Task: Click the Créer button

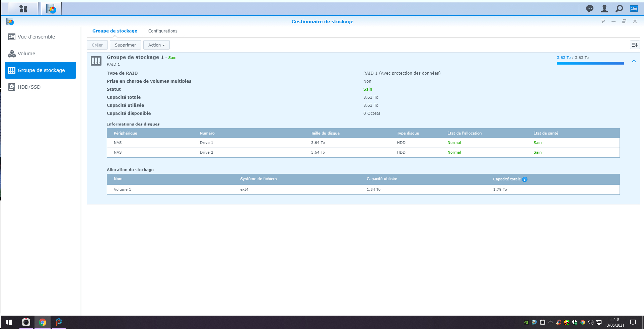Action: click(97, 45)
